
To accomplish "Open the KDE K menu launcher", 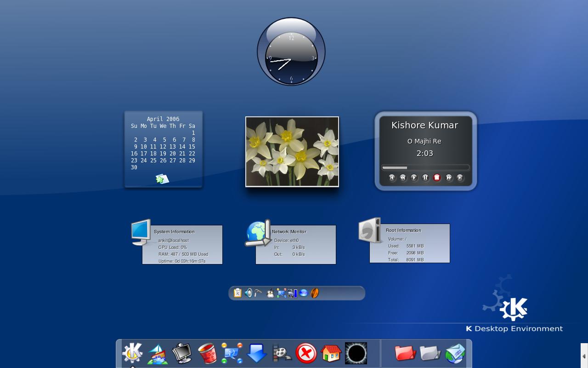I will click(x=132, y=353).
